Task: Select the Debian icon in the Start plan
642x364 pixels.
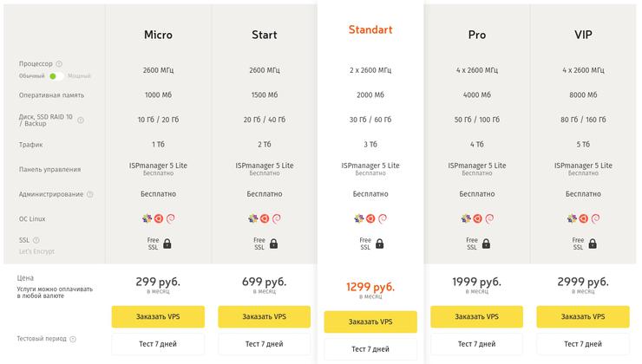Action: click(277, 218)
